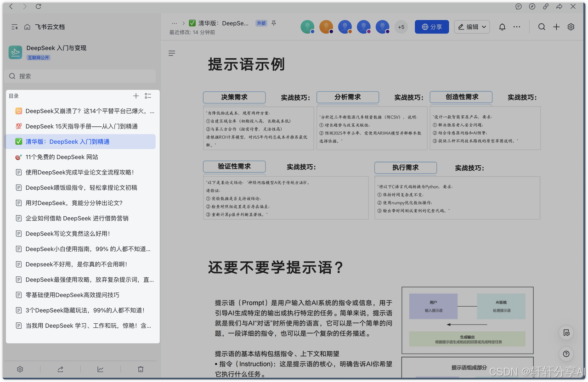Image resolution: width=588 pixels, height=382 pixels.
Task: Open the statistics chart icon at sidebar bottom
Action: (x=100, y=369)
